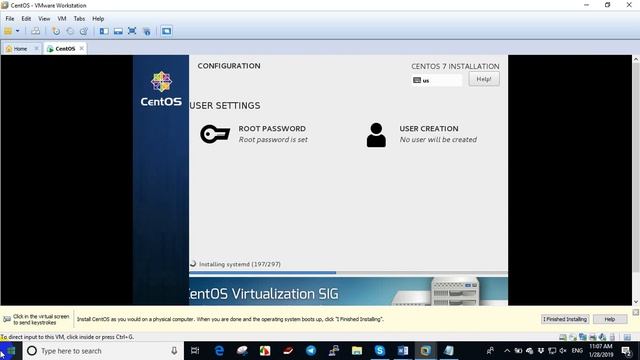This screenshot has height=360, width=640.
Task: Show hidden system tray icons
Action: (507, 351)
